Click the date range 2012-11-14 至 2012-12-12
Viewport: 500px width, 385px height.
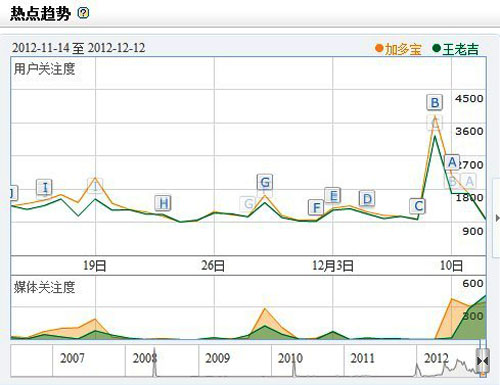click(x=78, y=48)
